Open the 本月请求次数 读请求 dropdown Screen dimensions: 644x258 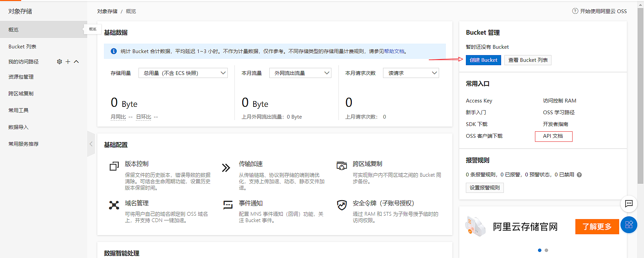(411, 73)
